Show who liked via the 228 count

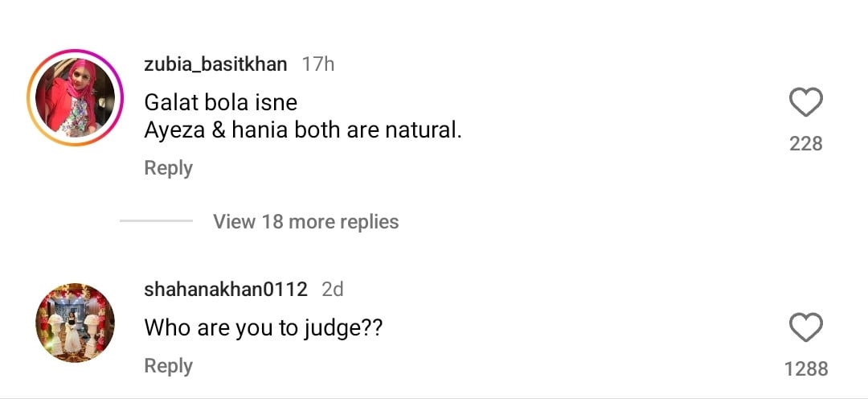point(805,144)
